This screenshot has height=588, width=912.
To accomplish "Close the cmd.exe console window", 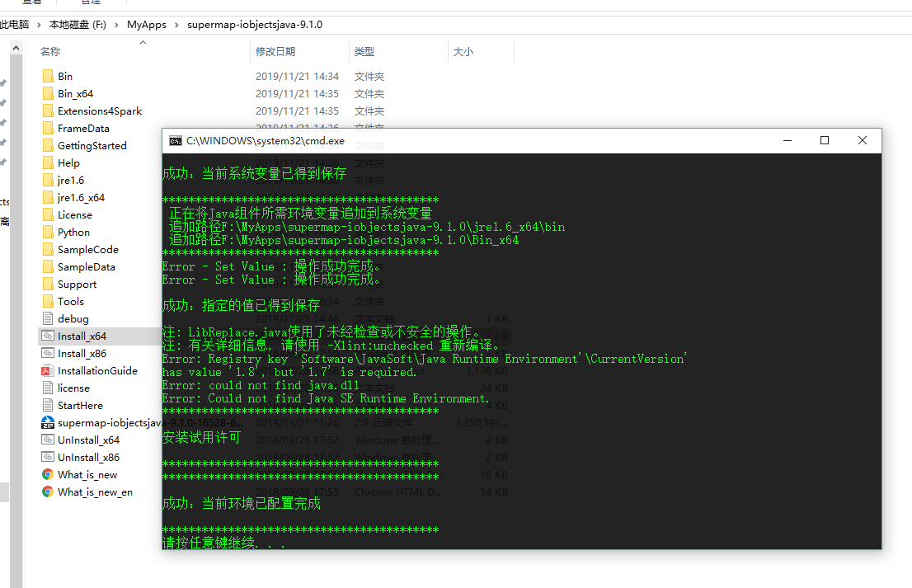I will point(863,141).
